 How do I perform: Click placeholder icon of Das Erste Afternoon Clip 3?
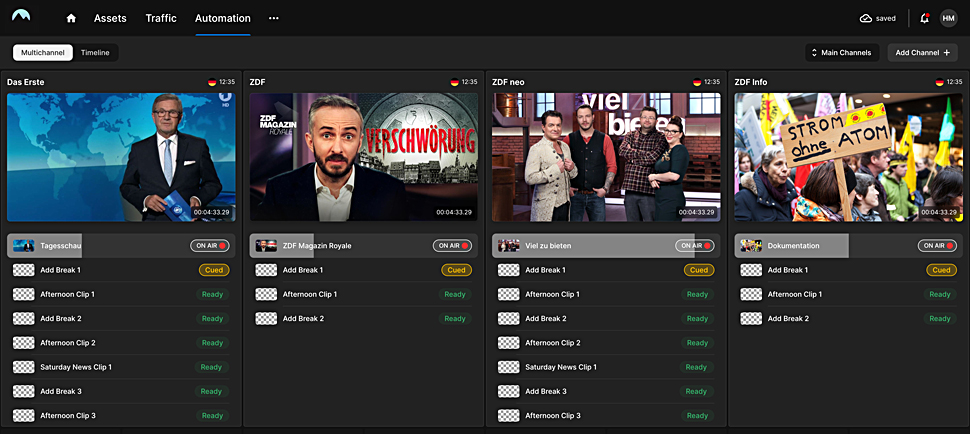[24, 415]
